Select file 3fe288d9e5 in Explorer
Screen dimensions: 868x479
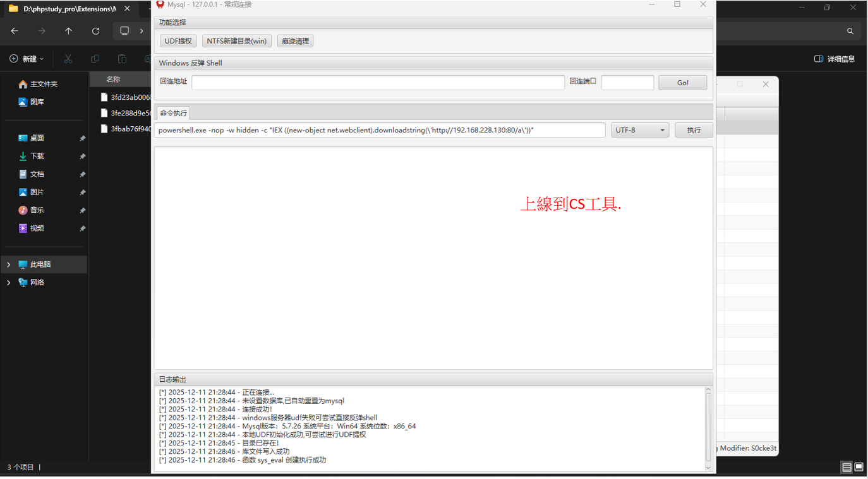click(126, 113)
